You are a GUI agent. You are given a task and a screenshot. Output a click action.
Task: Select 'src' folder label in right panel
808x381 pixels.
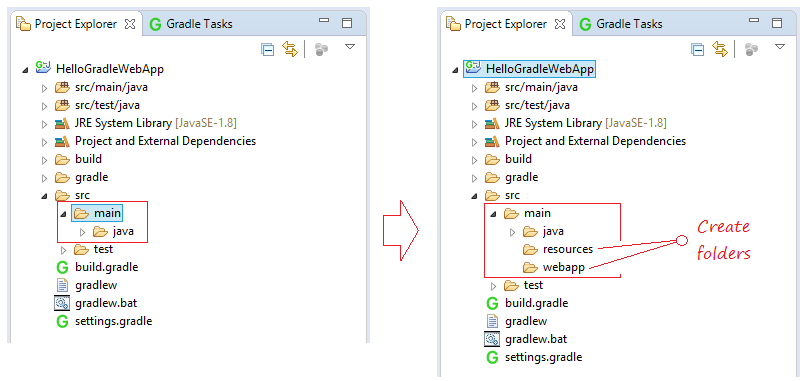coord(512,195)
